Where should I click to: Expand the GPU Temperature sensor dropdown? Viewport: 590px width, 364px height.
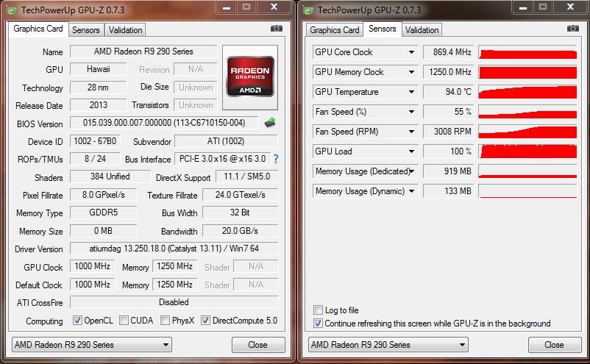[x=412, y=92]
